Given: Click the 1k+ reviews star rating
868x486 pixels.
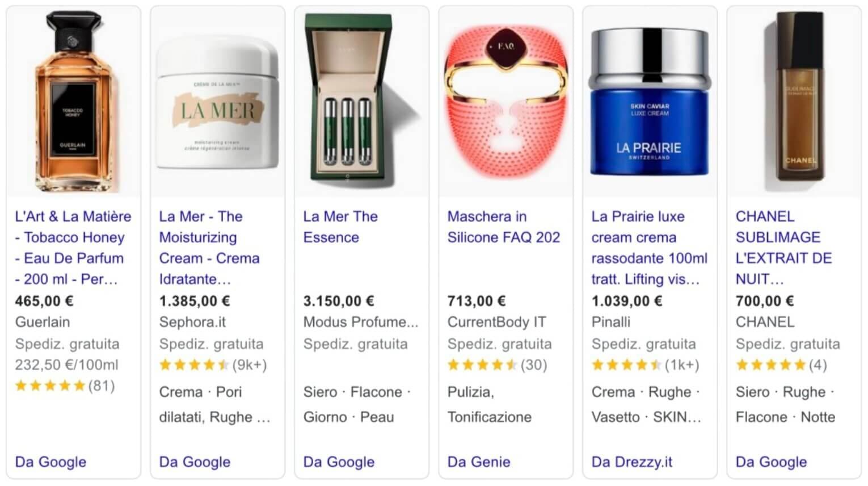Looking at the screenshot, I should (645, 365).
